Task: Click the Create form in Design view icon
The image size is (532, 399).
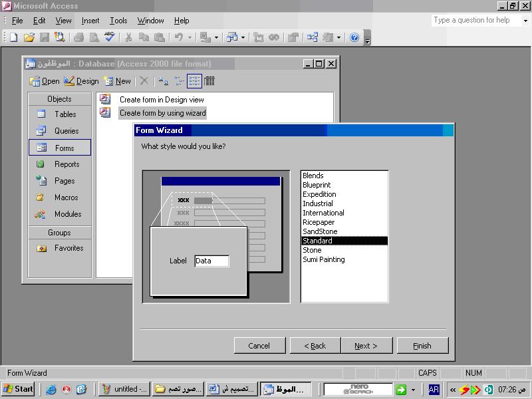Action: tap(105, 99)
